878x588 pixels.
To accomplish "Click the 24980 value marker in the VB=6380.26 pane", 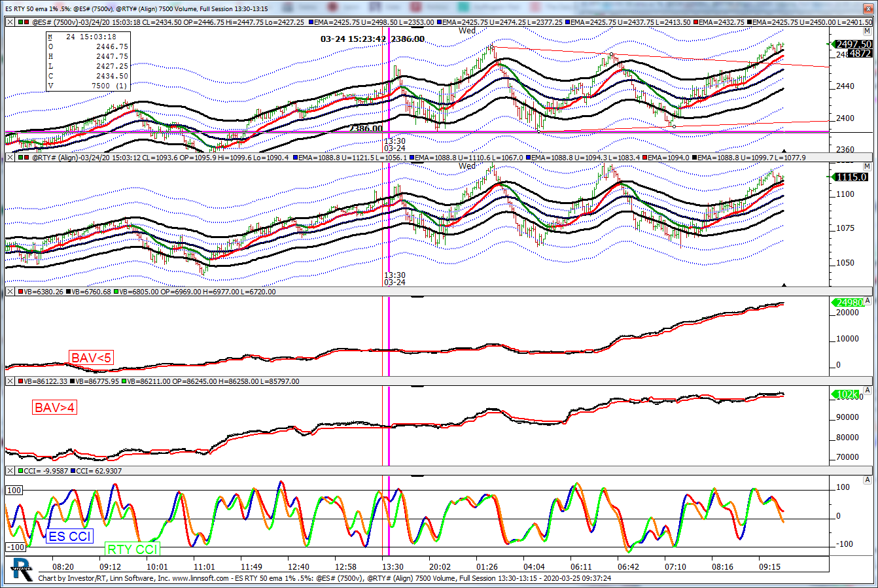I will 849,302.
